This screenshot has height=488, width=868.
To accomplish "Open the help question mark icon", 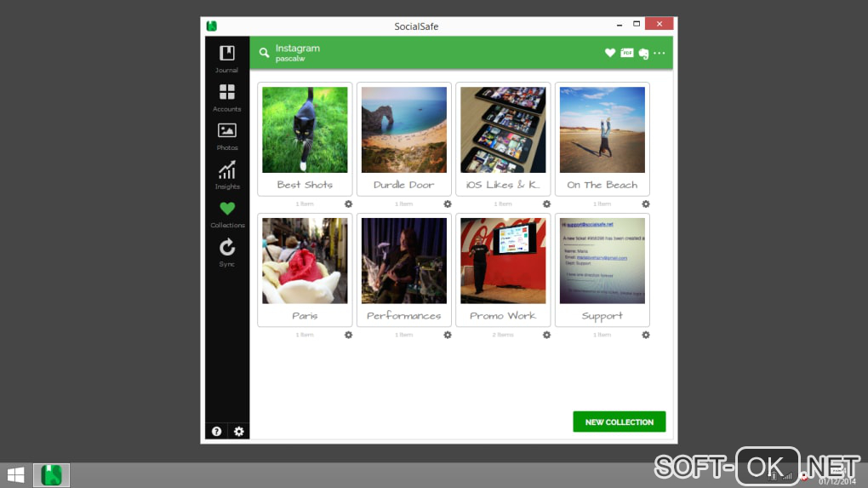I will (x=216, y=431).
